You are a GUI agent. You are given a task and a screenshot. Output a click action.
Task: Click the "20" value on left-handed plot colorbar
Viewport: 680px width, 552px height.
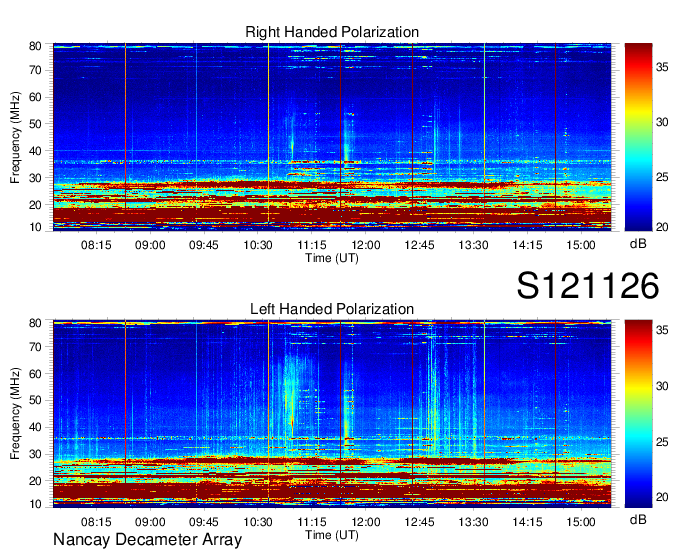662,497
